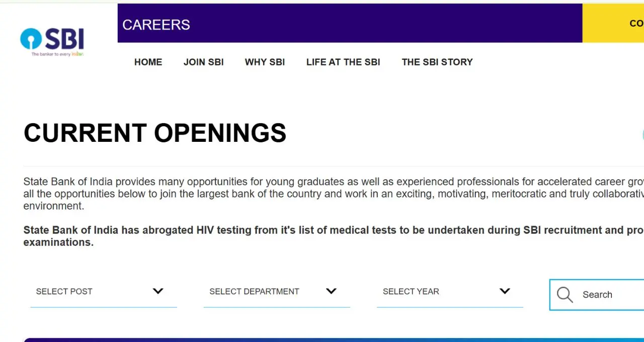
Task: Open the SELECT YEAR dropdown
Action: tap(450, 292)
